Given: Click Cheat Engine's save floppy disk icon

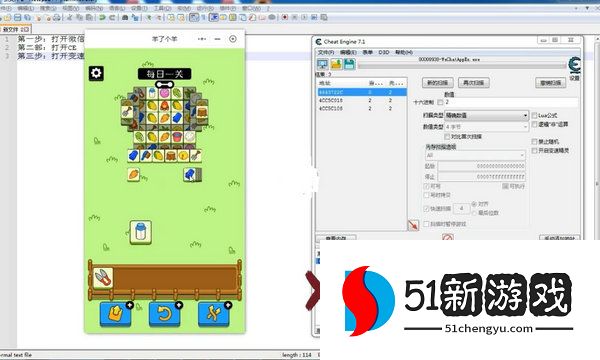Looking at the screenshot, I should coord(349,64).
